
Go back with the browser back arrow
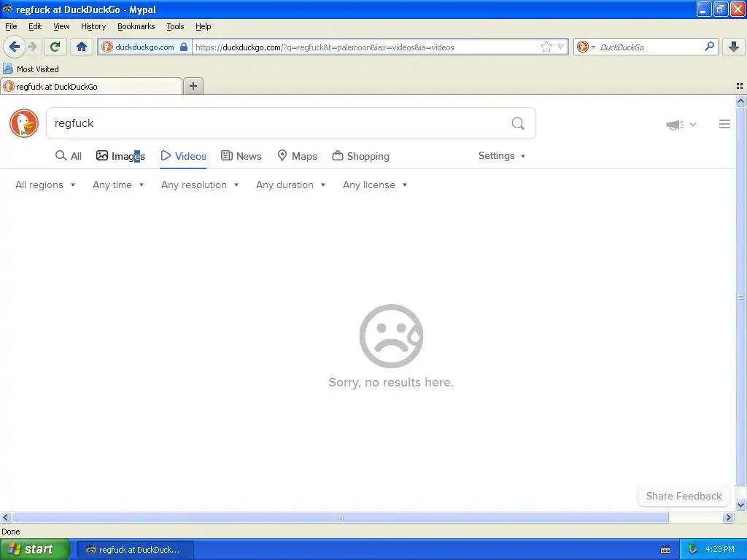click(x=15, y=47)
